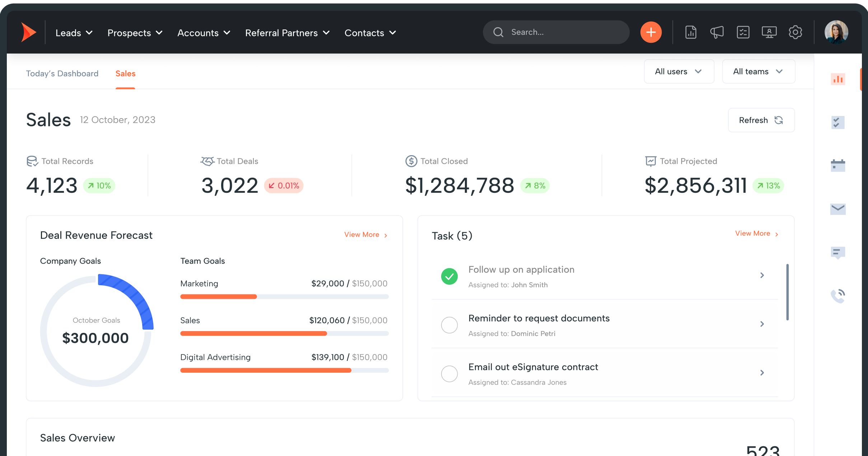Viewport: 868px width, 456px height.
Task: Open the settings gear icon
Action: [x=795, y=32]
